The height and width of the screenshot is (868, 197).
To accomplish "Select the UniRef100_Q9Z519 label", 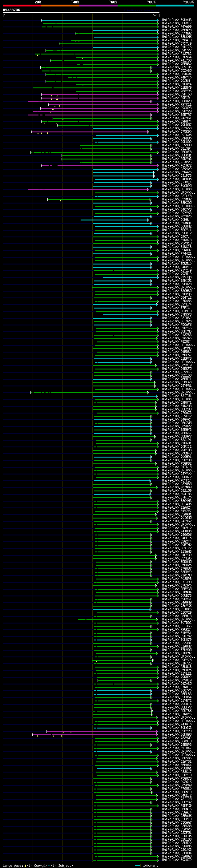I will (176, 274).
